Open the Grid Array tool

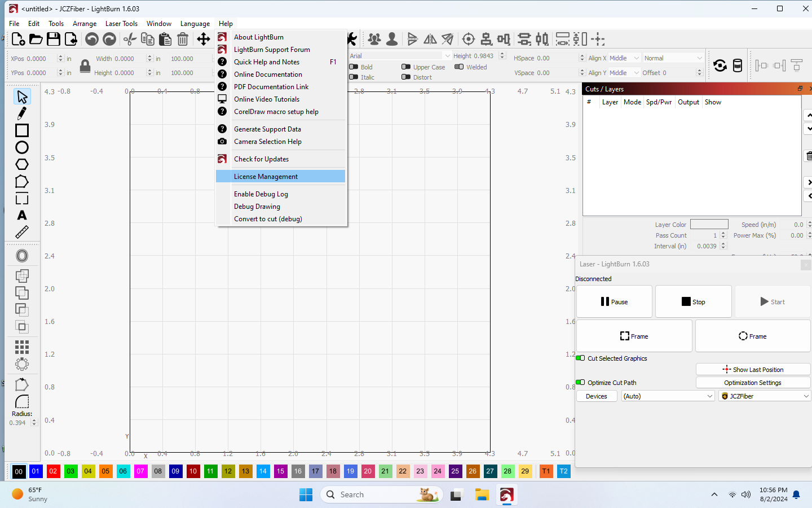[x=22, y=347]
